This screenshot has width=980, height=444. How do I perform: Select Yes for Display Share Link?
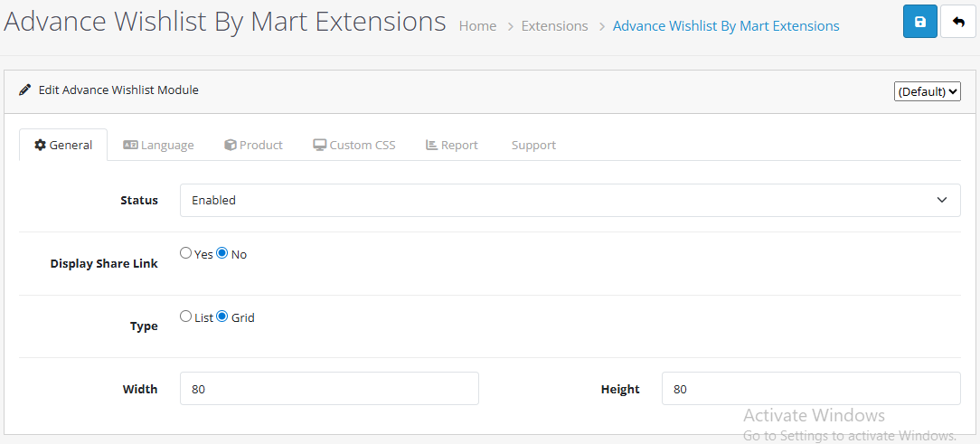tap(186, 253)
